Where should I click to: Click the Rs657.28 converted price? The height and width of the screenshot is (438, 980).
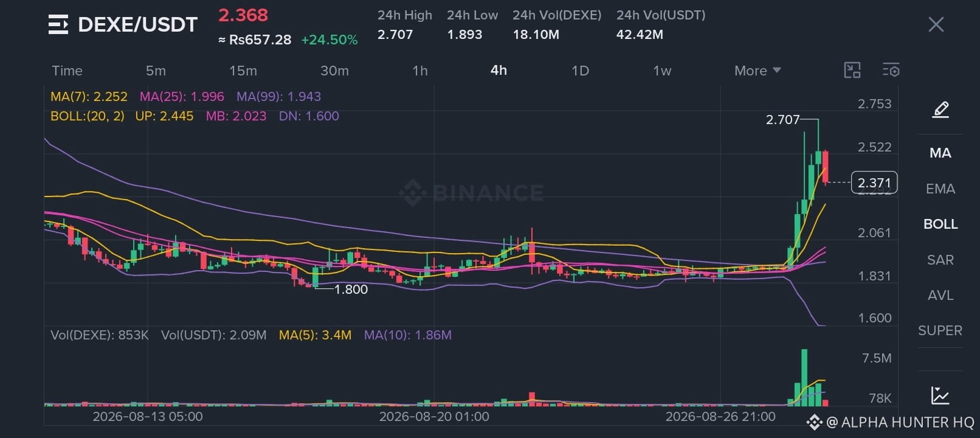tap(255, 40)
